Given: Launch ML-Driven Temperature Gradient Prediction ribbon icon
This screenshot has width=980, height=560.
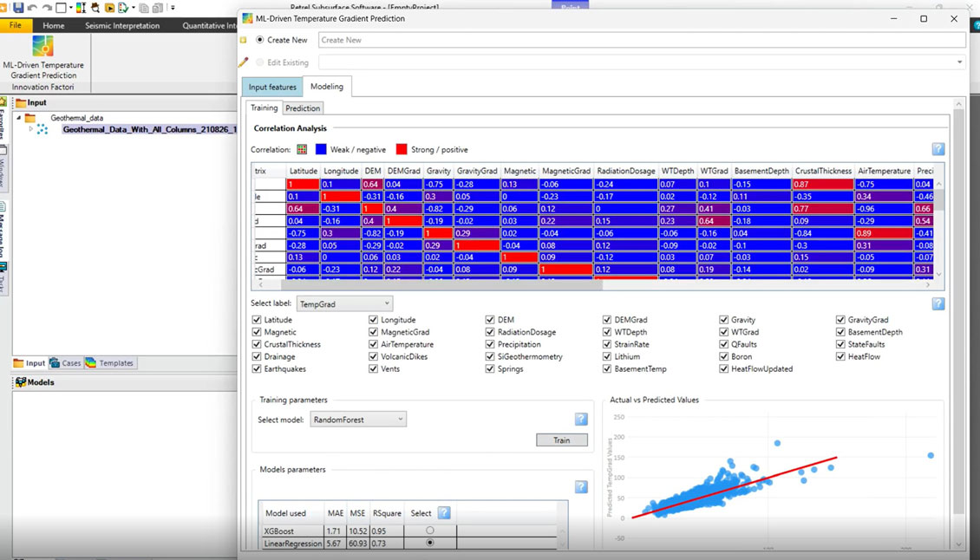Looking at the screenshot, I should pos(42,46).
